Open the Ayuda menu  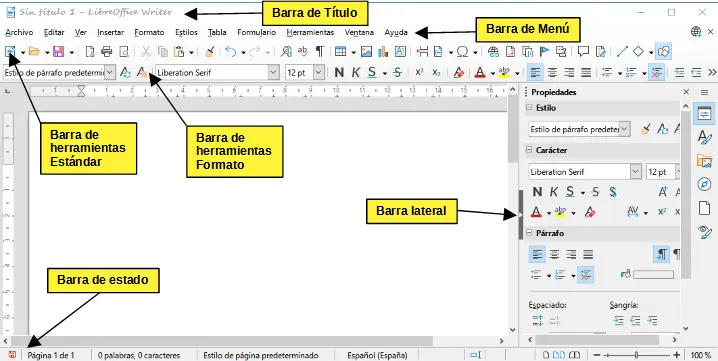pos(396,33)
